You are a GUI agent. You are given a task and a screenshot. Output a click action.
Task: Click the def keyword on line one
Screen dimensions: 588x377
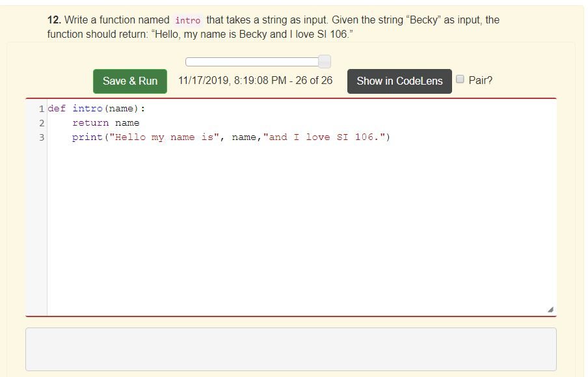(57, 108)
